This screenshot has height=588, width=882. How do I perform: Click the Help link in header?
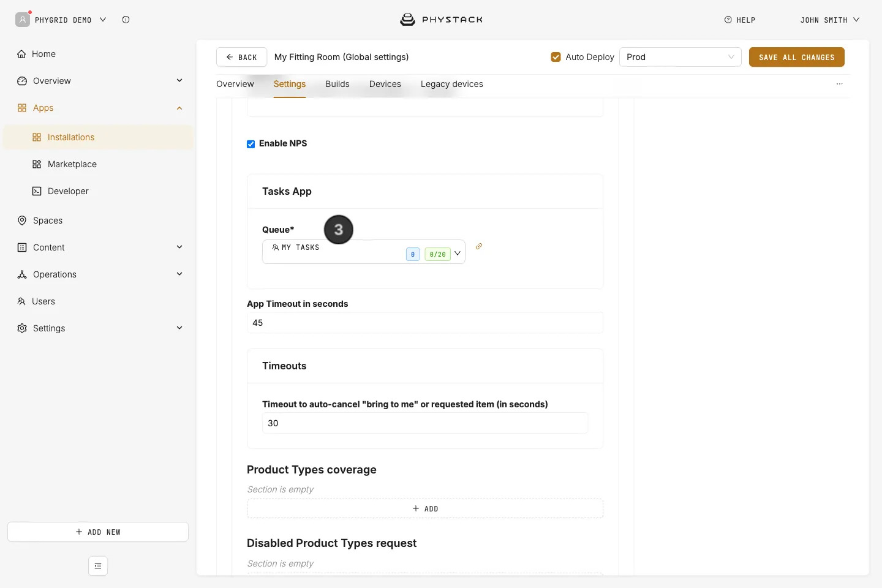pos(740,20)
